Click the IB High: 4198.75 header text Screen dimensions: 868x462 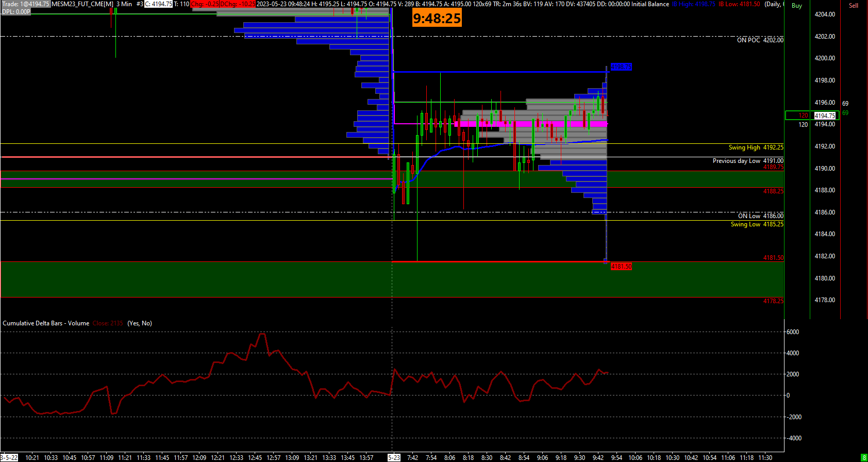pyautogui.click(x=693, y=4)
